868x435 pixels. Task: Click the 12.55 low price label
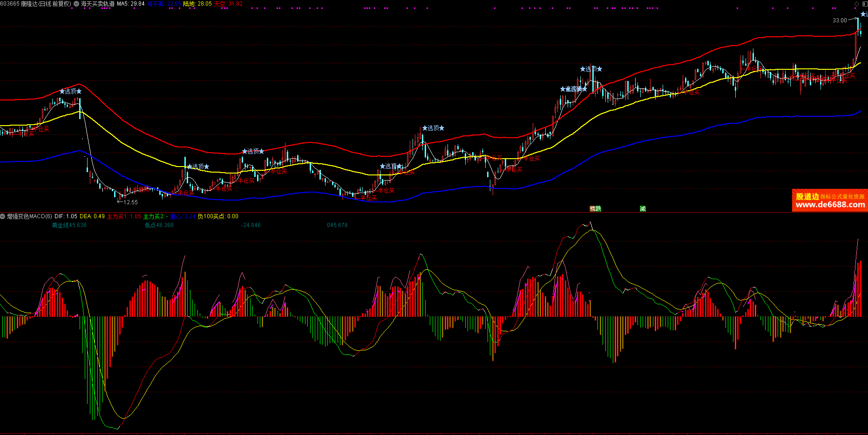(x=130, y=202)
